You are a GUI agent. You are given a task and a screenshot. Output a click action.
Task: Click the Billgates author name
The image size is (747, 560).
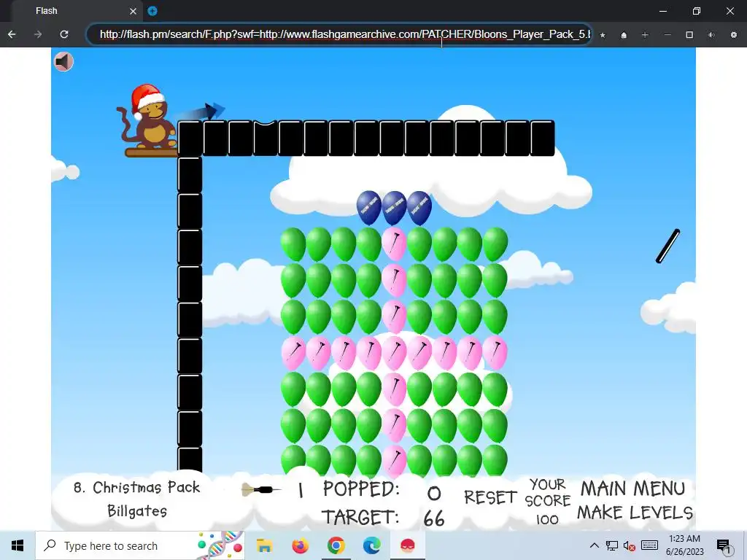tap(137, 511)
